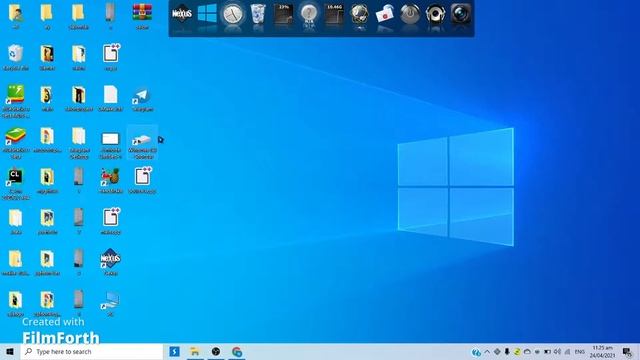The height and width of the screenshot is (360, 640).
Task: Open the black round app on taskbar
Action: (216, 351)
